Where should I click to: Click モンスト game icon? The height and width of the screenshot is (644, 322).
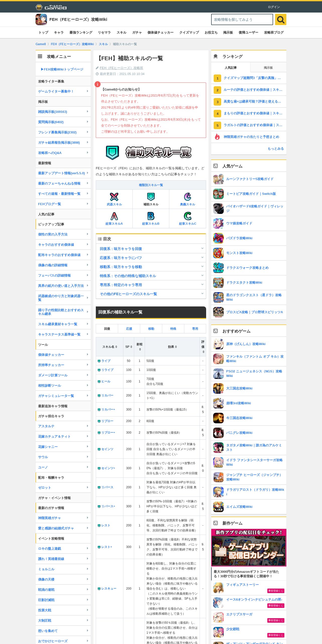coord(218,253)
